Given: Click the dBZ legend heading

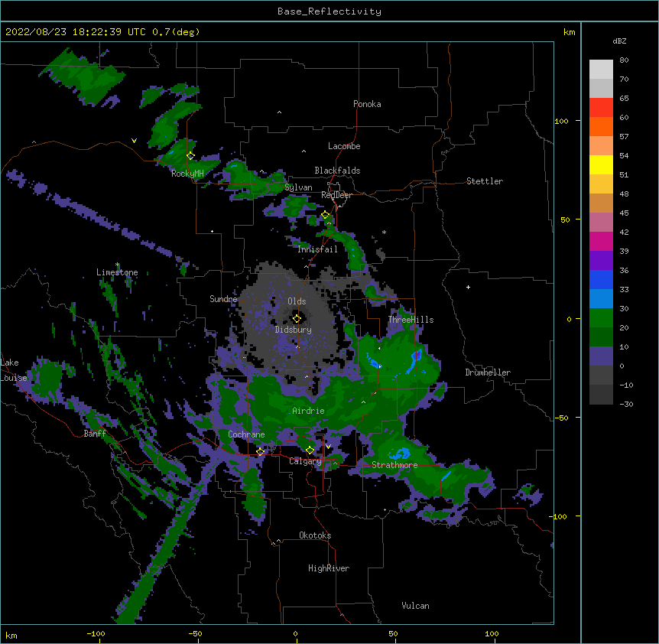Looking at the screenshot, I should (x=619, y=41).
